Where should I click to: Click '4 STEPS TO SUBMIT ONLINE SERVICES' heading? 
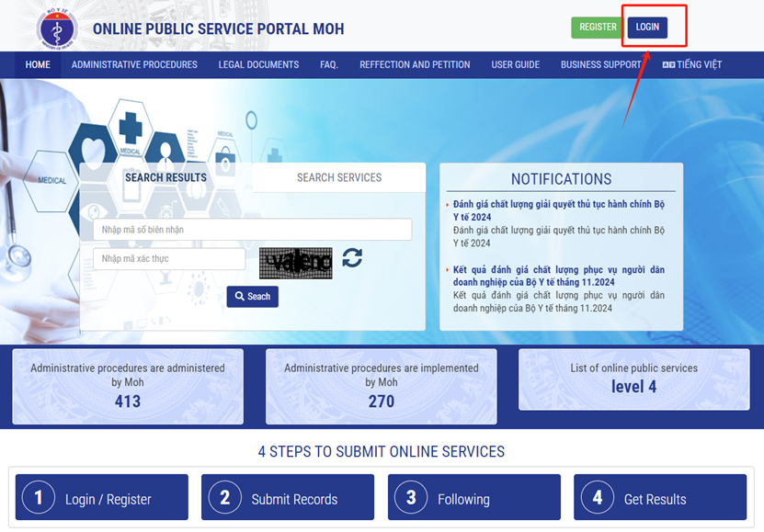[381, 452]
